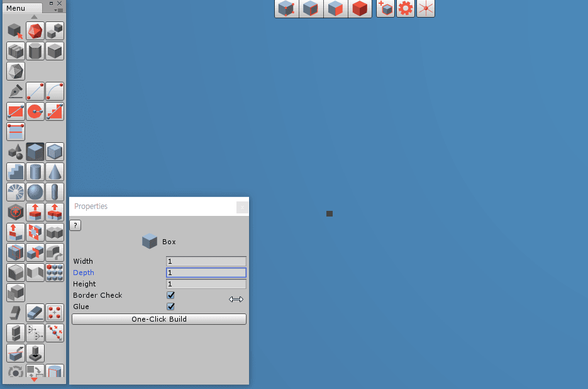Select the highlighted blue Box primitive tool
The image size is (588, 389).
pos(35,152)
